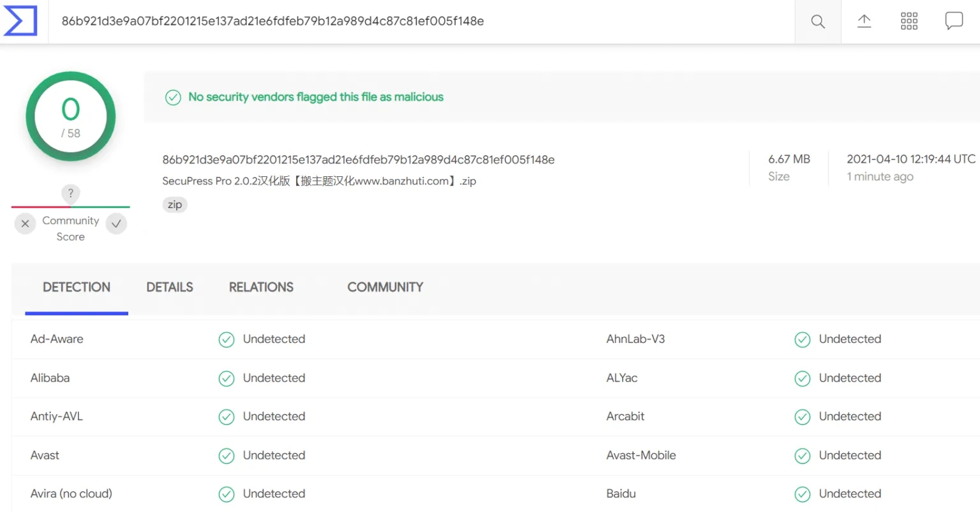Screen dimensions: 980x512
Task: Open the apps grid icon
Action: pyautogui.click(x=909, y=21)
